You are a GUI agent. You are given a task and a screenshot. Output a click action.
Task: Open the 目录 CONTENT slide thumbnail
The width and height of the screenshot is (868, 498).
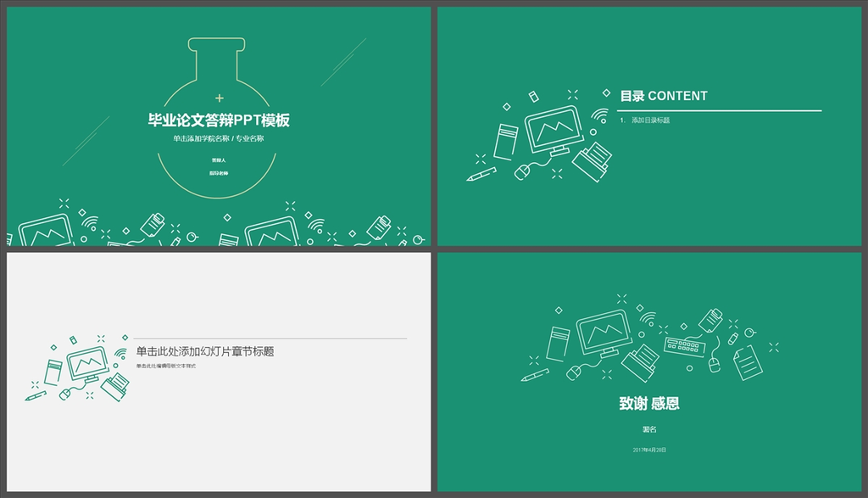point(649,126)
